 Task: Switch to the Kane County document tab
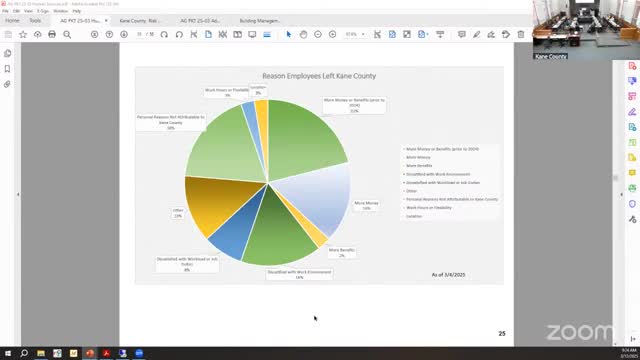[x=140, y=20]
